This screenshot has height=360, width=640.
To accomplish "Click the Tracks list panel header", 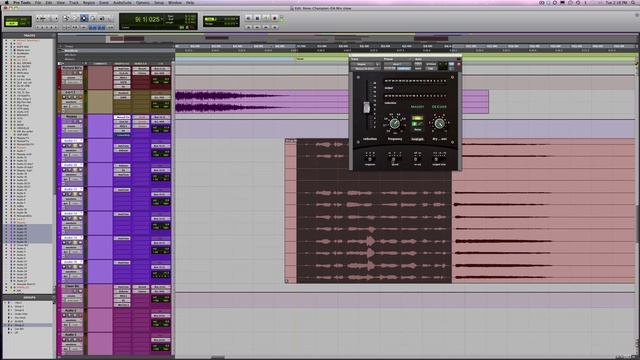I will (x=29, y=36).
